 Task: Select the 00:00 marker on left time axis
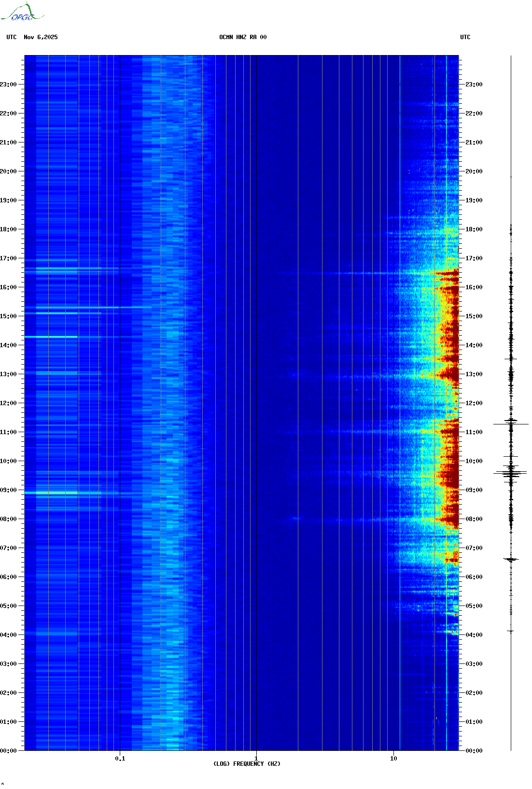(8, 751)
